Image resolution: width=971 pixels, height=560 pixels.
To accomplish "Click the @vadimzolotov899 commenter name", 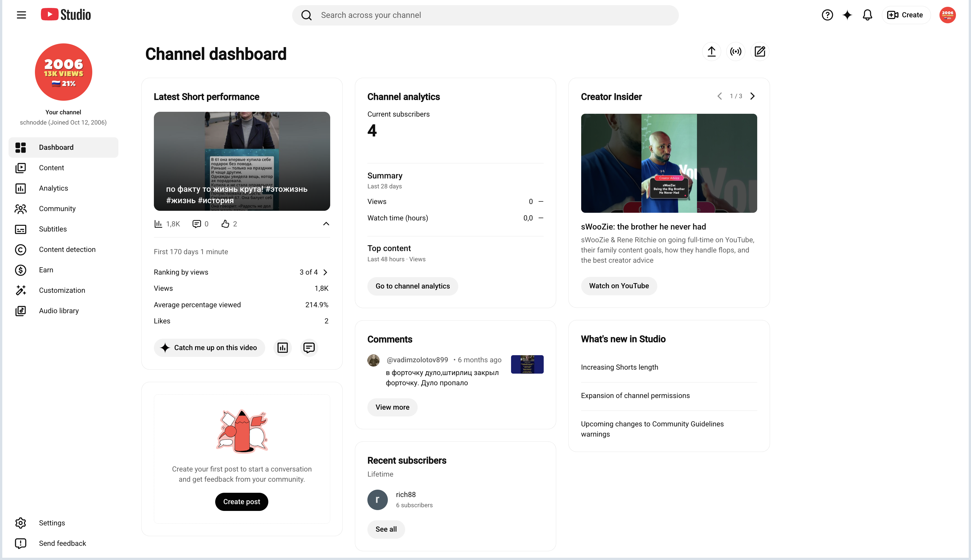I will tap(417, 360).
